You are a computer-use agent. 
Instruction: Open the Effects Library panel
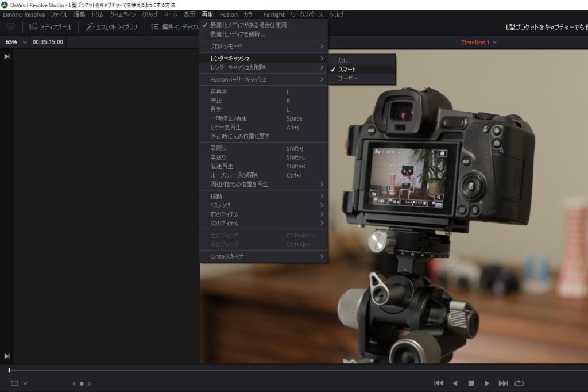113,26
